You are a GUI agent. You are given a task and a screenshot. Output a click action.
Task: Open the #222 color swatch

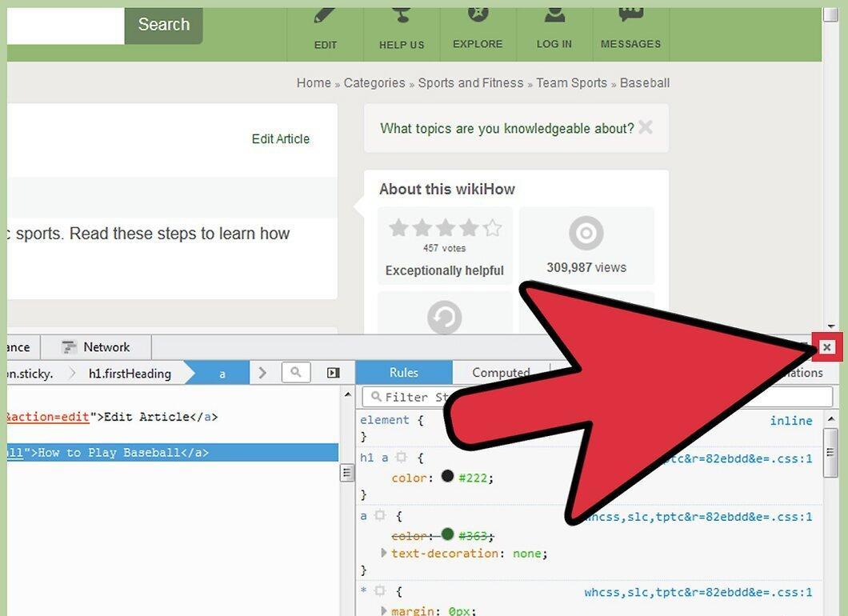[447, 476]
